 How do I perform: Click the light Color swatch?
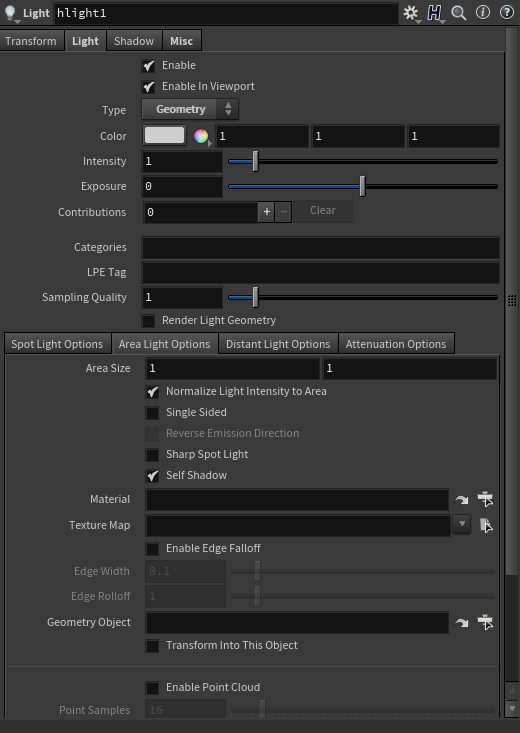(x=164, y=136)
